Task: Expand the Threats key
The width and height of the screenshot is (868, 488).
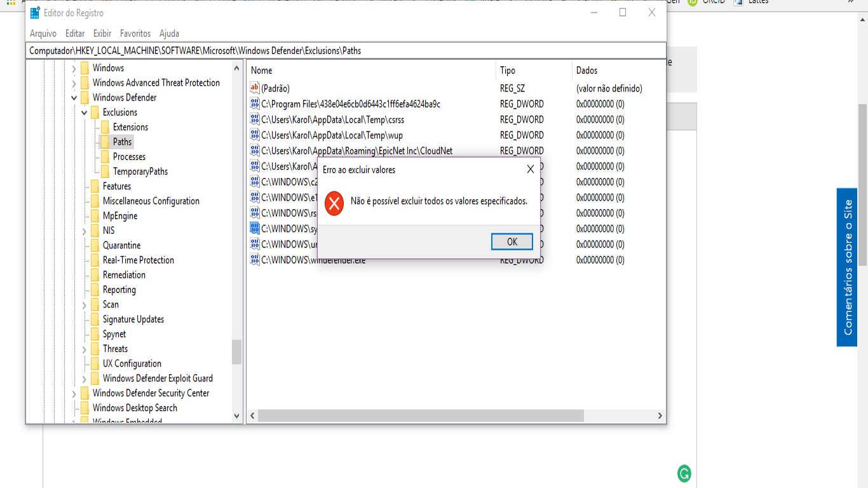Action: 85,349
